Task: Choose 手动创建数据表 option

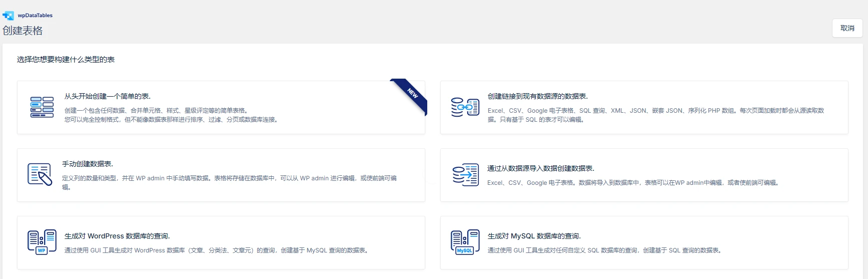Action: pyautogui.click(x=221, y=175)
